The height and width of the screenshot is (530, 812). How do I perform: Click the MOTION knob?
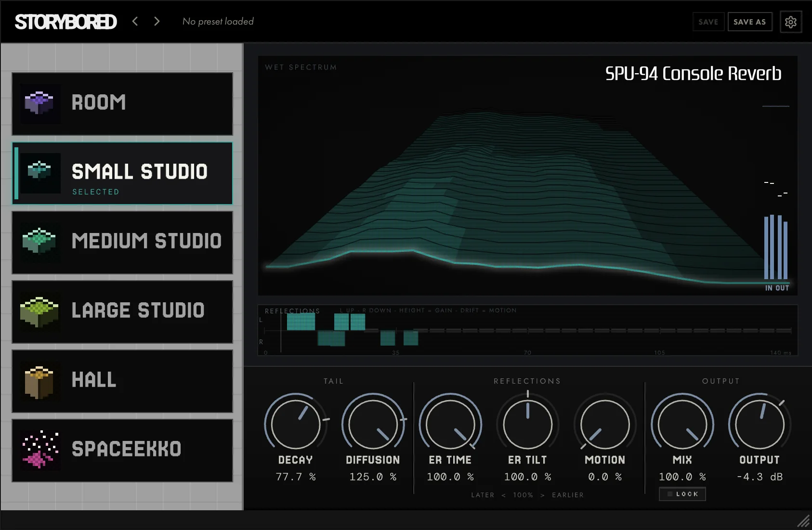coord(605,425)
